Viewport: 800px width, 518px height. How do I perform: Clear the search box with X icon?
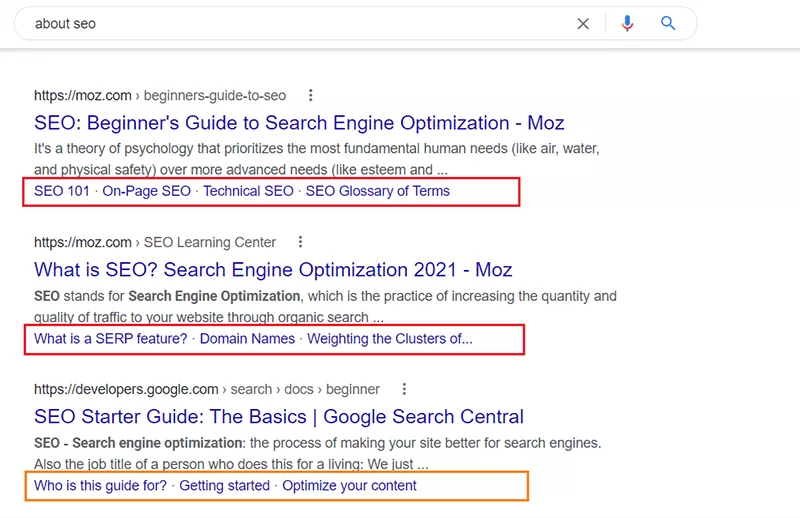584,24
